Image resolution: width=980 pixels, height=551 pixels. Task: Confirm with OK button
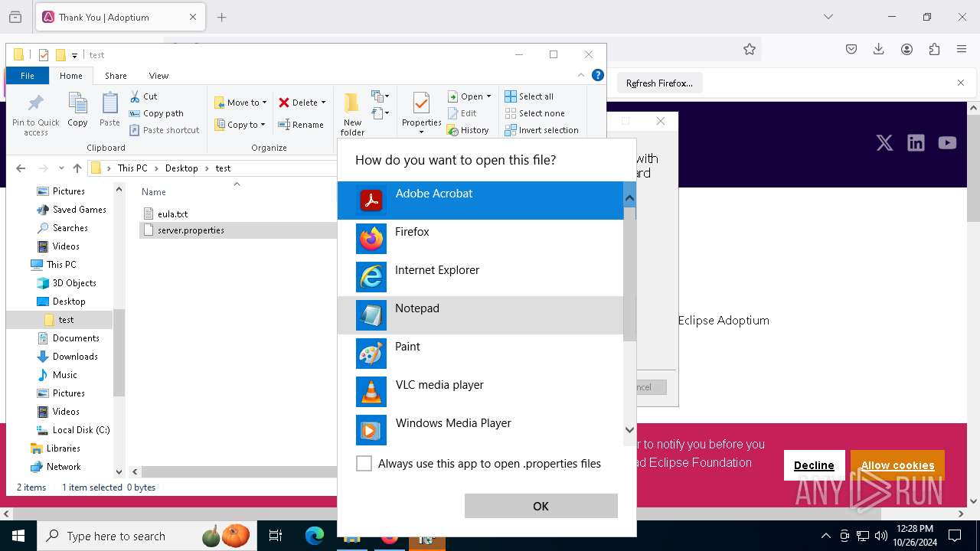tap(541, 506)
